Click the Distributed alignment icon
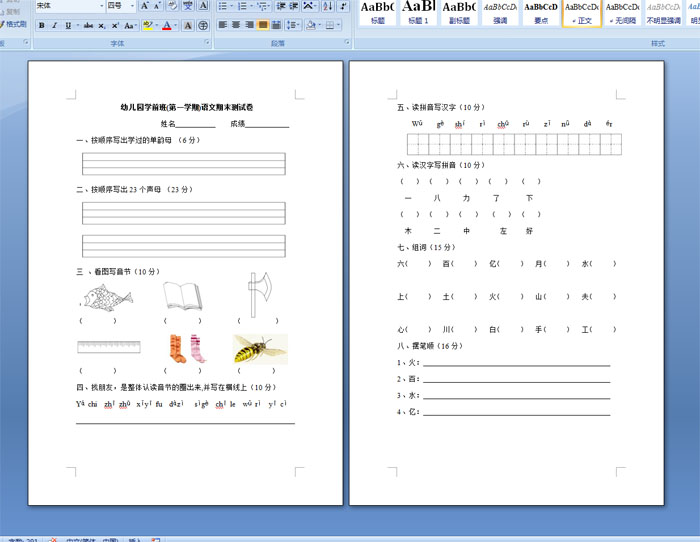Screen dimensions: 700x542 (x=276, y=25)
